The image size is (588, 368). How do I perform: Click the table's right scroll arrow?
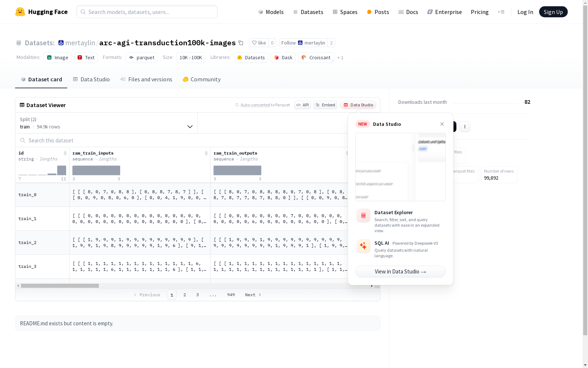coord(372,286)
